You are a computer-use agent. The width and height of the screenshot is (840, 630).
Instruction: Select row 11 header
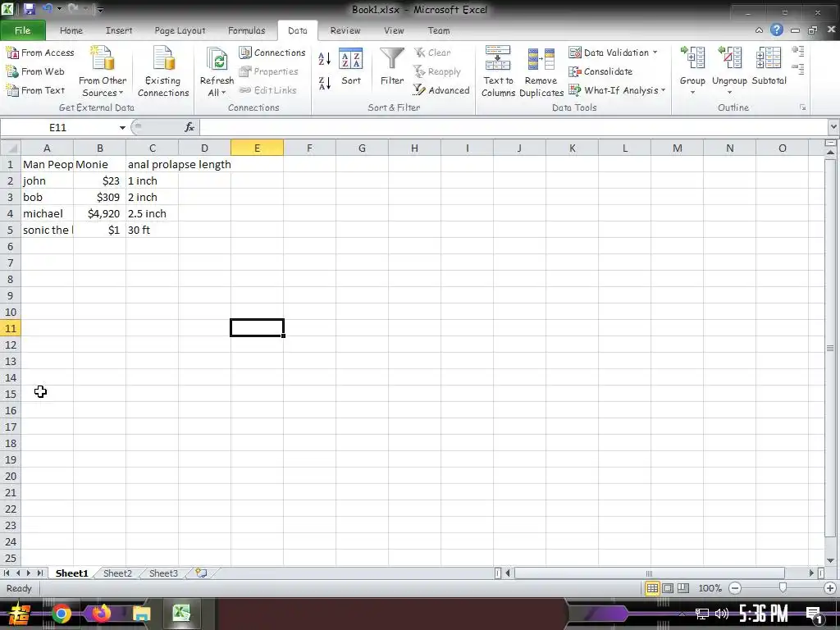tap(10, 328)
